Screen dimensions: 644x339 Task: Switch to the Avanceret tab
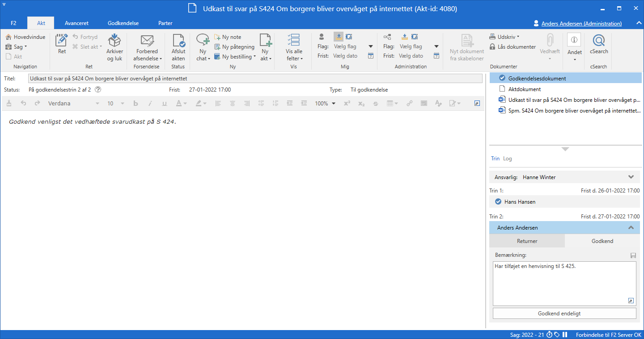(76, 23)
